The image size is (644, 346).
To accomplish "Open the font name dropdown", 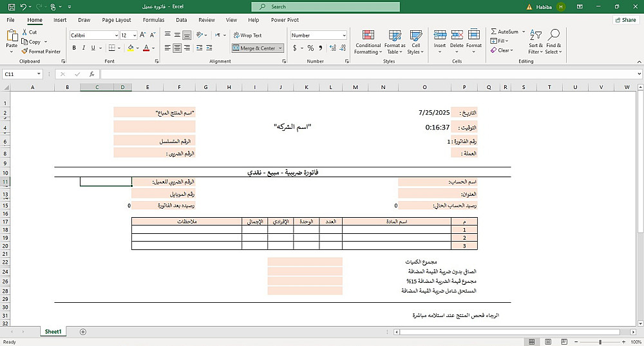I will tap(116, 35).
